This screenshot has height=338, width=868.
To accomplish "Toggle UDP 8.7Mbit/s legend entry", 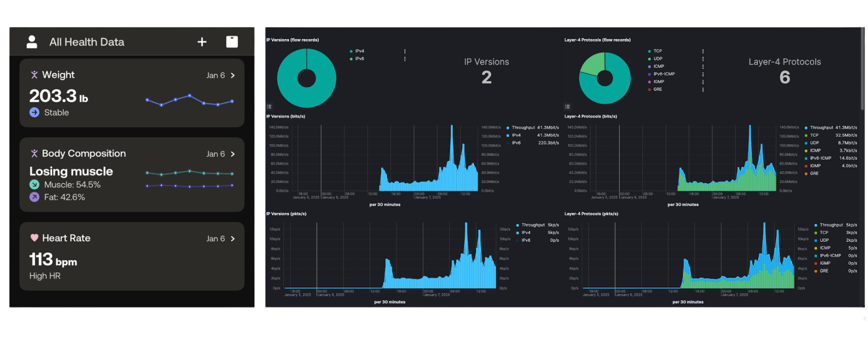I will (830, 143).
